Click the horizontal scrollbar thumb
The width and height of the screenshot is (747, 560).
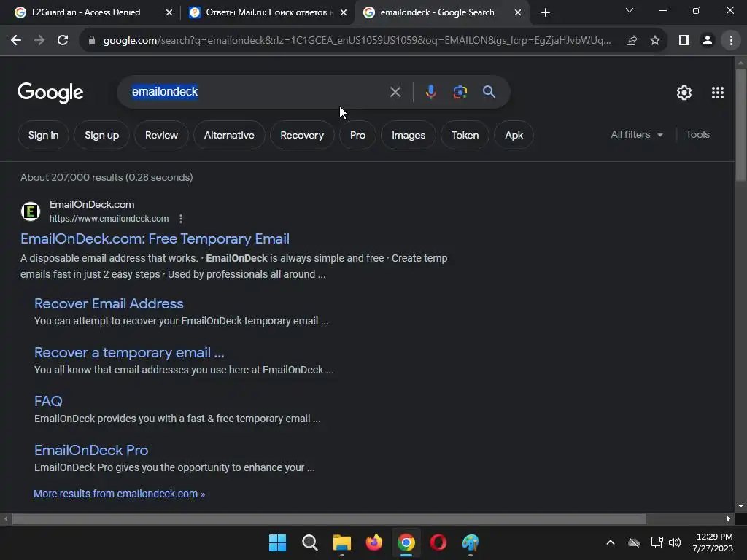[329, 518]
